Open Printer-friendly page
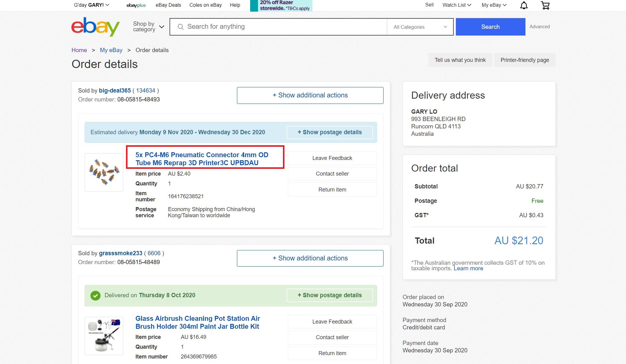 [525, 60]
